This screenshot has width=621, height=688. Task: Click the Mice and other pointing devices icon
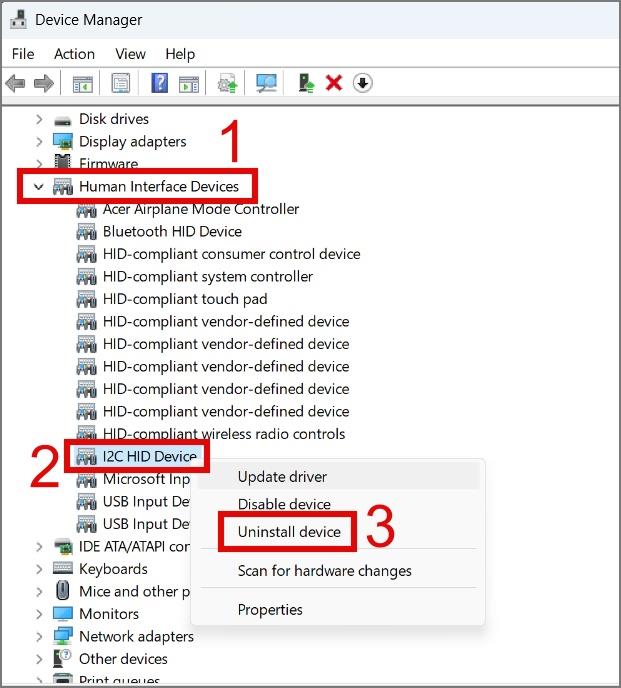click(x=63, y=591)
